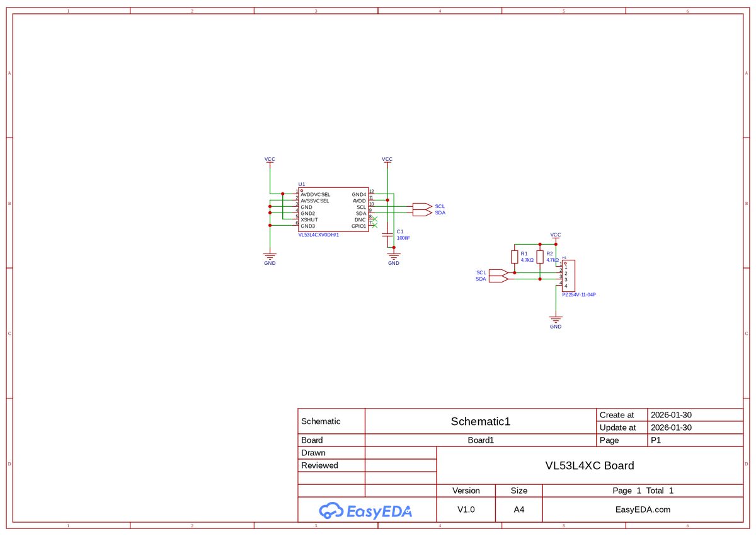Viewport: 756px width, 536px height.
Task: Click the GPIO1 pin label on U1
Action: tap(359, 226)
